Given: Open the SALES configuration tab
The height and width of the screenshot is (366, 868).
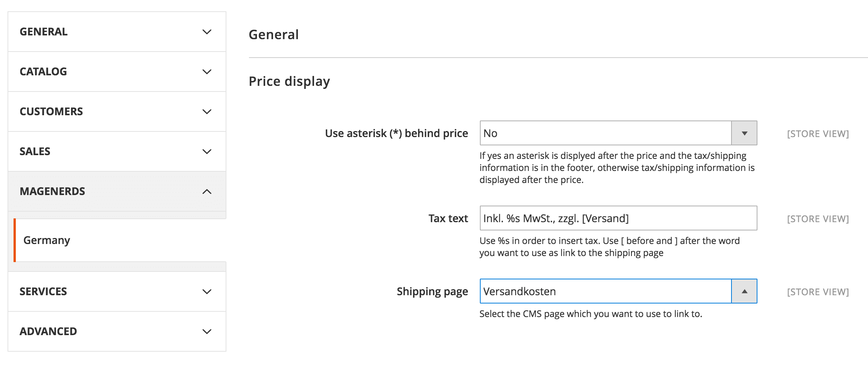Looking at the screenshot, I should pyautogui.click(x=35, y=151).
